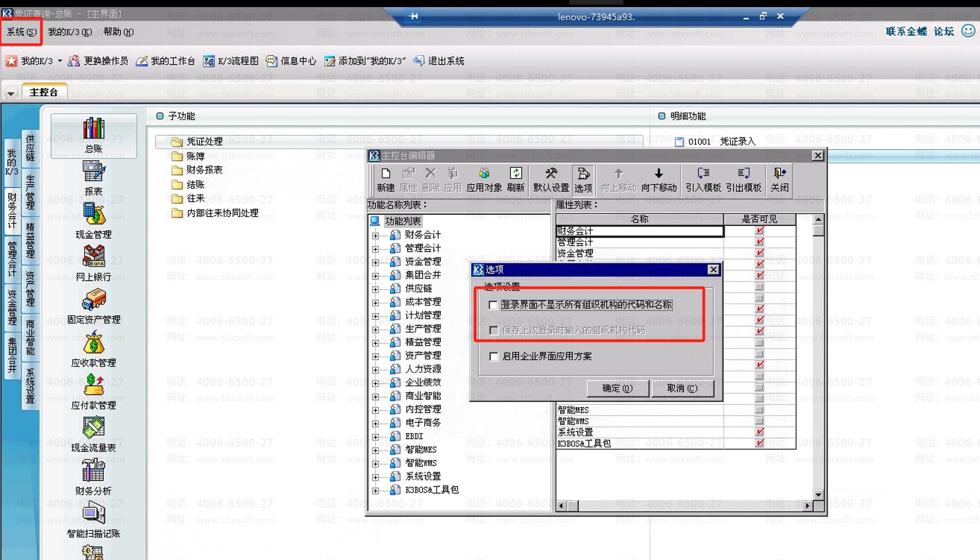Click the 取消(C) button

click(682, 388)
